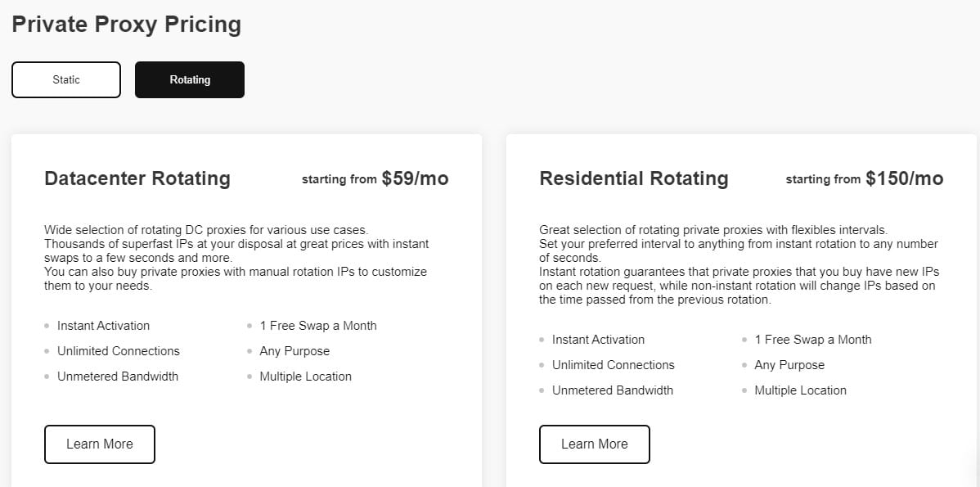Click Unmetered Bandwidth in the Datacenter card
This screenshot has width=980, height=487.
pos(118,377)
